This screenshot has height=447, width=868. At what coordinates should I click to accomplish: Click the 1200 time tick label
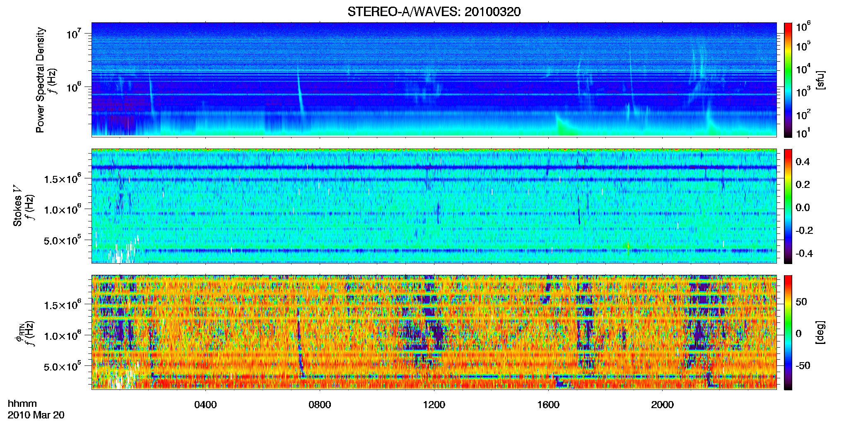[434, 405]
